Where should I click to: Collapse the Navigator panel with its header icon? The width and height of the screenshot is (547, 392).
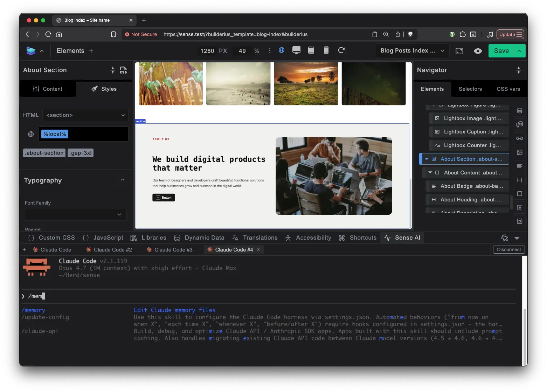[519, 70]
